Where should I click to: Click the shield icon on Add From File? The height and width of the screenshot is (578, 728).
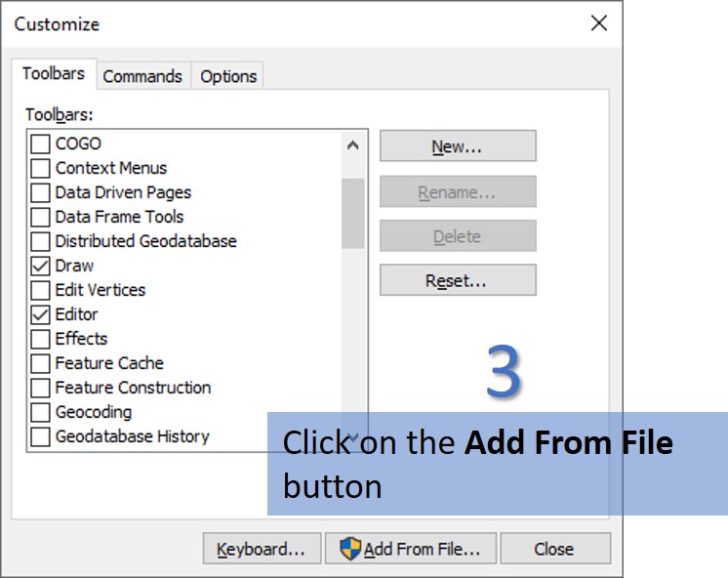[349, 549]
